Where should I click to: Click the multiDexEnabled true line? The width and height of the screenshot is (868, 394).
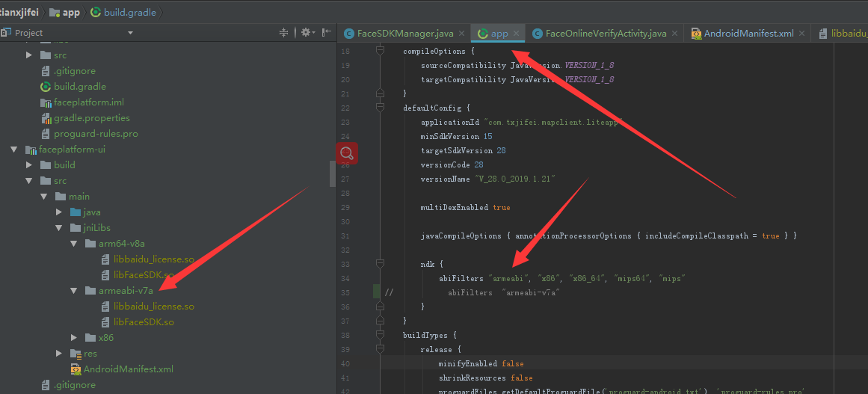(465, 208)
